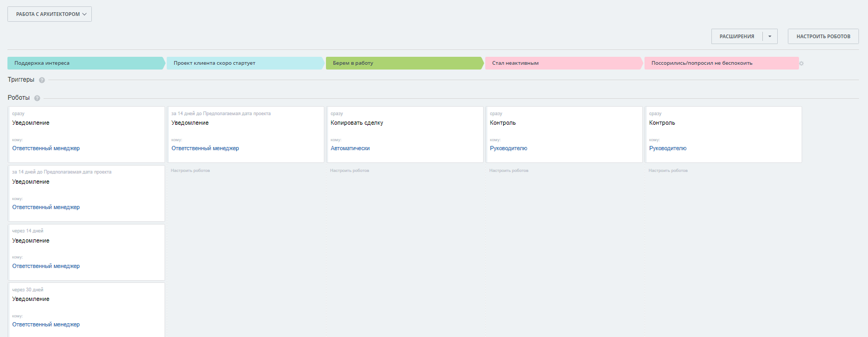Select the Проект клиента скоро стартует stage
Screen dimensions: 868x337
pyautogui.click(x=244, y=63)
